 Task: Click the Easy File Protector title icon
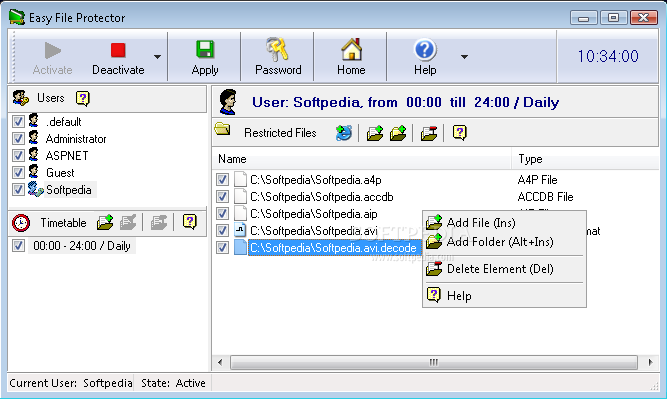pyautogui.click(x=17, y=17)
